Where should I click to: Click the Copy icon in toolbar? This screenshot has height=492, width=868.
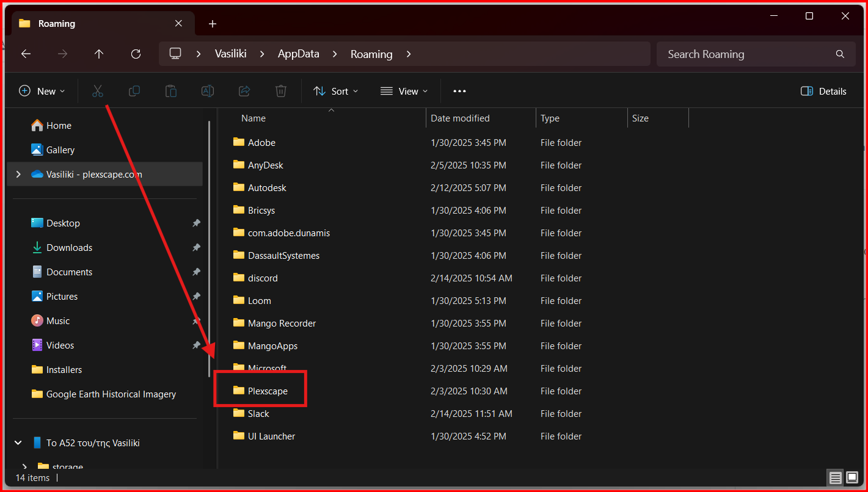coord(134,91)
